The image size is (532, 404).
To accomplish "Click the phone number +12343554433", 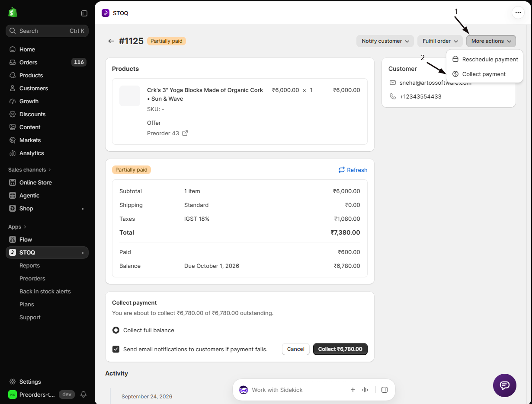I will click(x=420, y=96).
